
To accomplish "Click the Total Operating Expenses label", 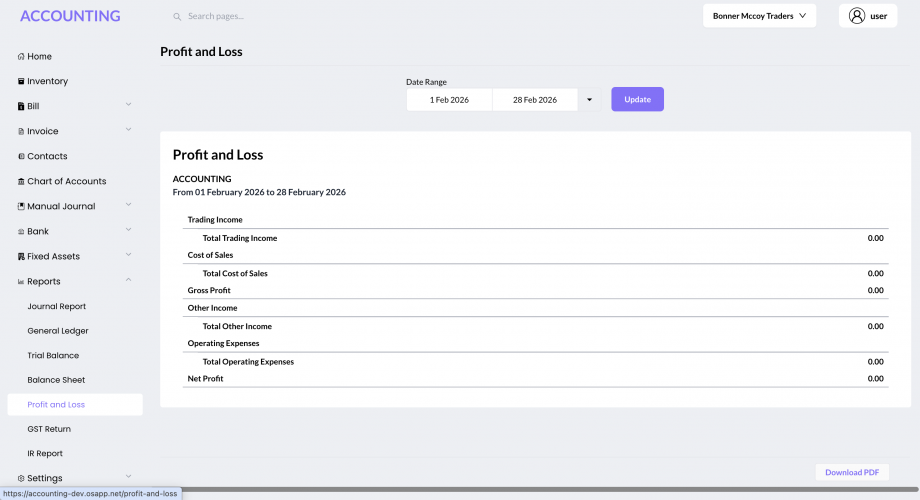I will (x=248, y=362).
